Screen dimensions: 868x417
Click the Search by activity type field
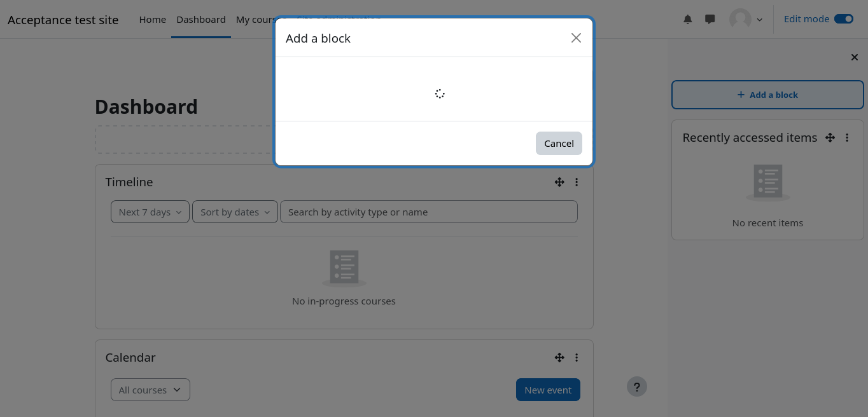coord(428,212)
